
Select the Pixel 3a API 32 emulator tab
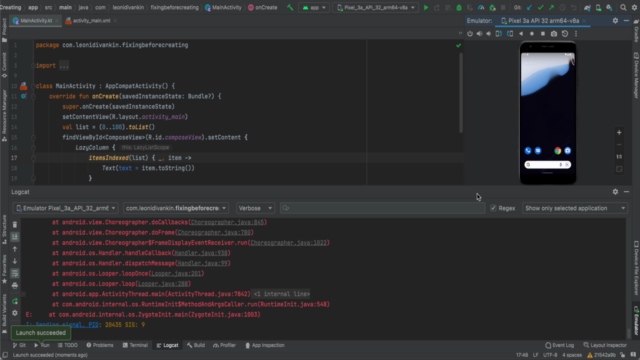tap(543, 20)
